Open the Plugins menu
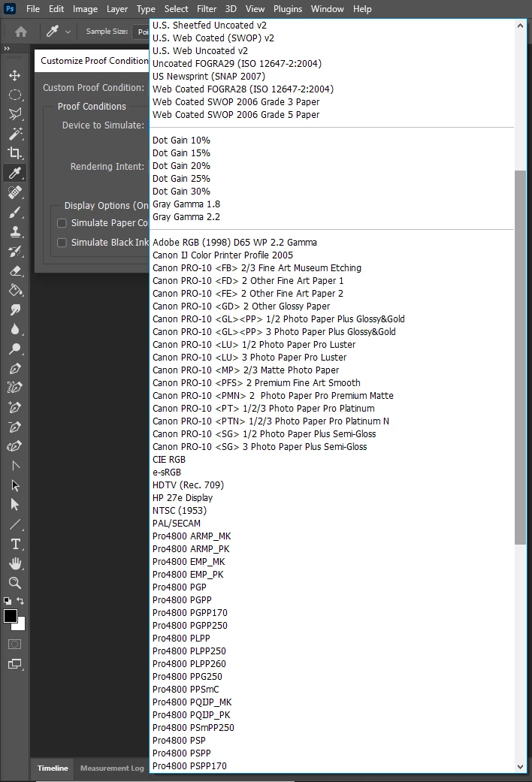Image resolution: width=532 pixels, height=782 pixels. tap(288, 9)
